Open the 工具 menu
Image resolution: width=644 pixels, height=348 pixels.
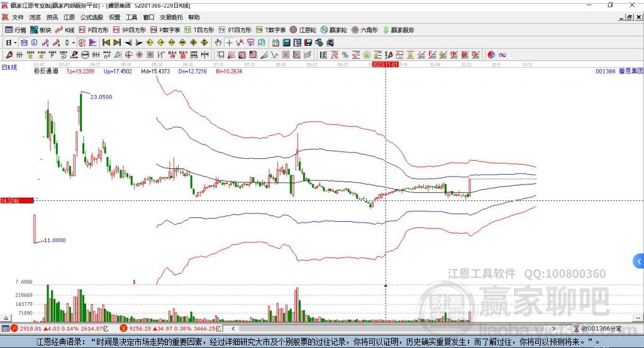(x=131, y=17)
